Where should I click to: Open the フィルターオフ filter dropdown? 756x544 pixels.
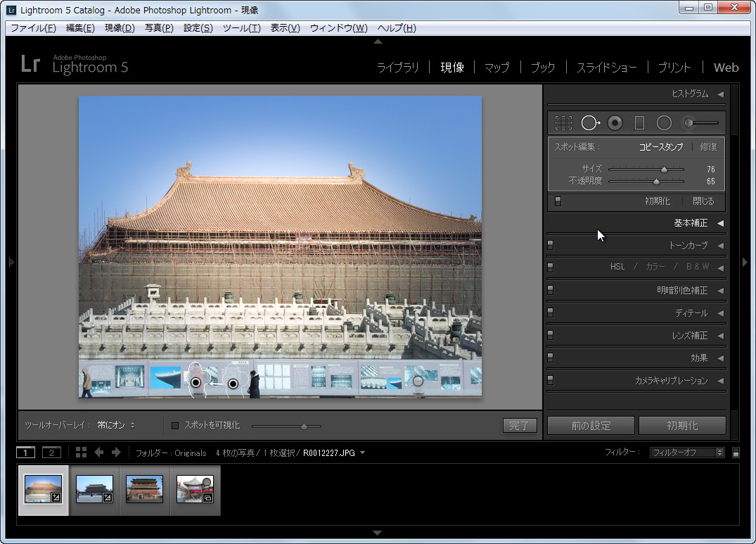687,453
